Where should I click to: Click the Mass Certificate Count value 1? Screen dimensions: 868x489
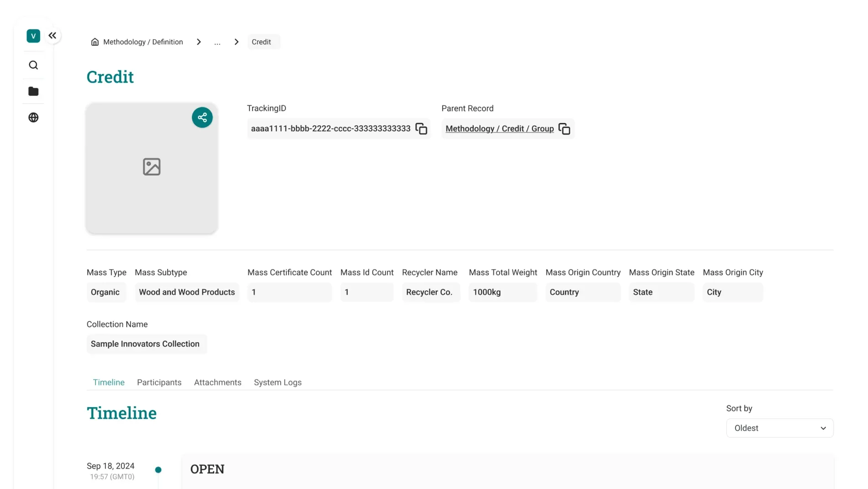[x=290, y=292]
